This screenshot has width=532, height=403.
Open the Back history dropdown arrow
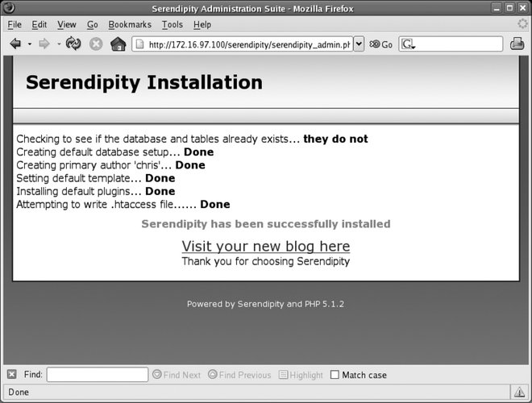(x=30, y=44)
